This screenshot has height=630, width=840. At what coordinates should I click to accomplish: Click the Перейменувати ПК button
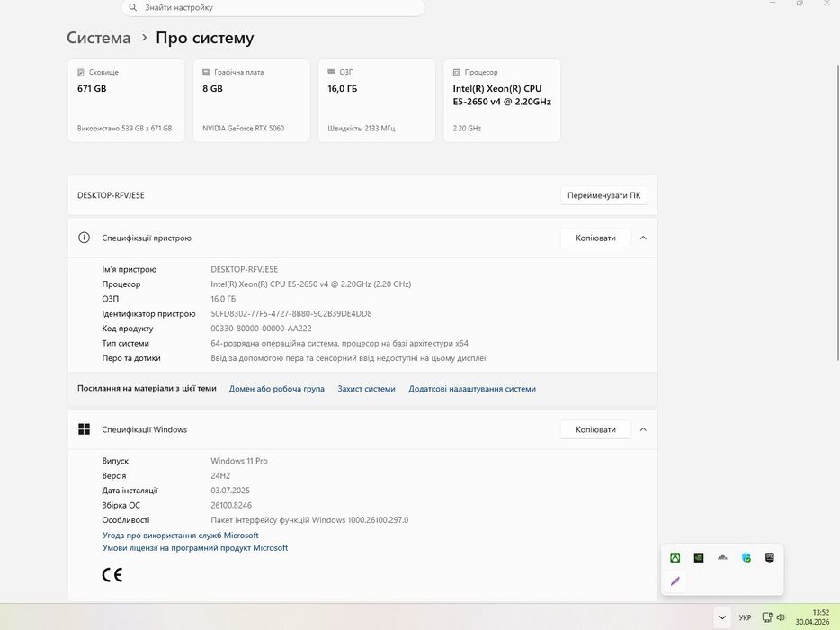[603, 195]
